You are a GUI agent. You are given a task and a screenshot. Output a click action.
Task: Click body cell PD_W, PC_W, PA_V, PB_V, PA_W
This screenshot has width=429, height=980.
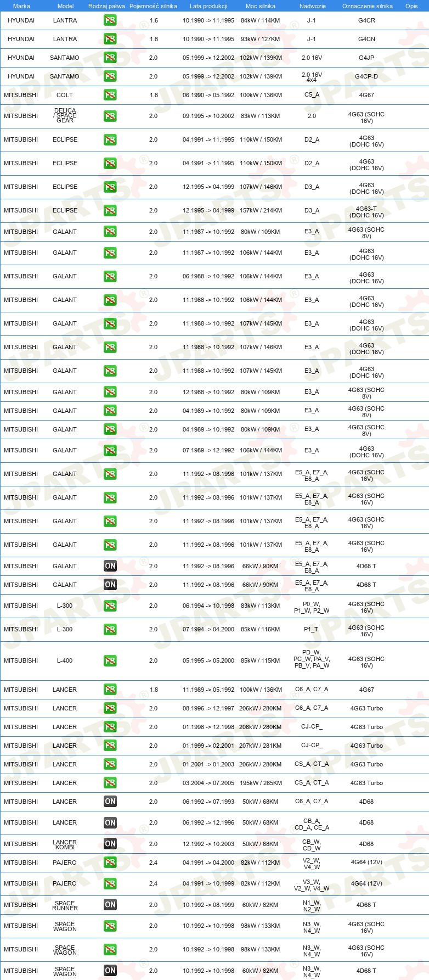[x=312, y=659]
